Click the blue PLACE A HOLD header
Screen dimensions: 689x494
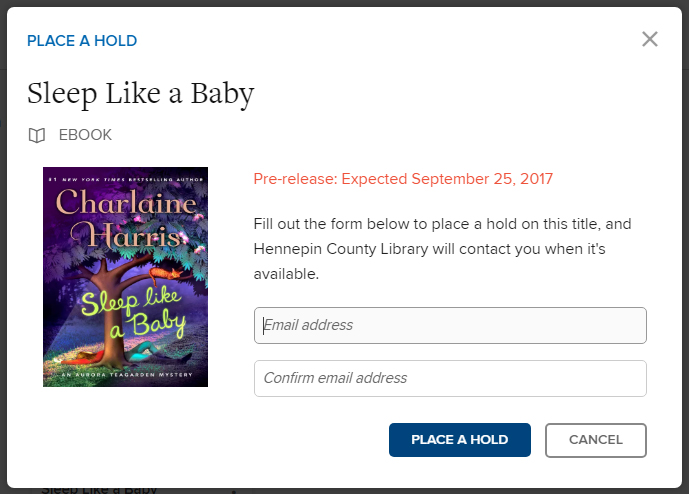point(82,41)
